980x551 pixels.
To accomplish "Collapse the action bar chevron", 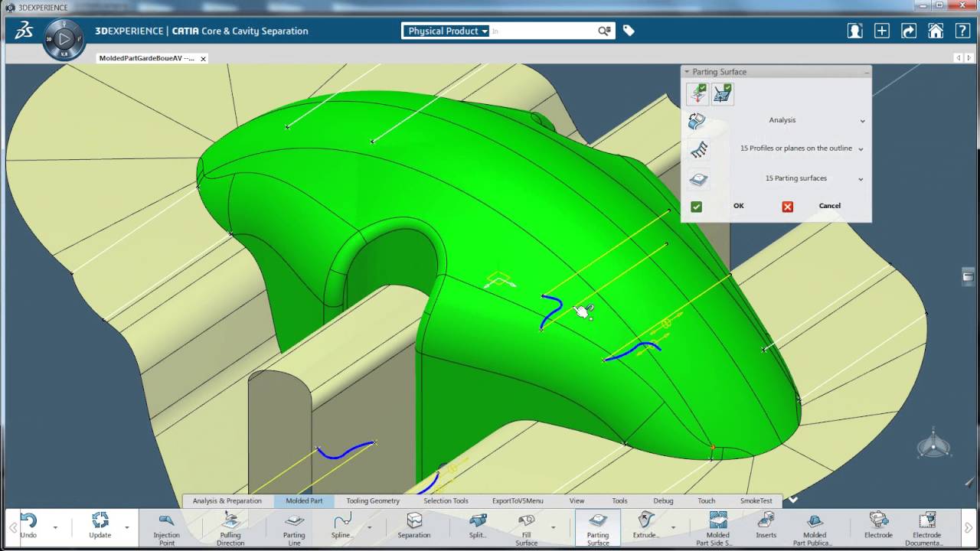I will point(793,500).
